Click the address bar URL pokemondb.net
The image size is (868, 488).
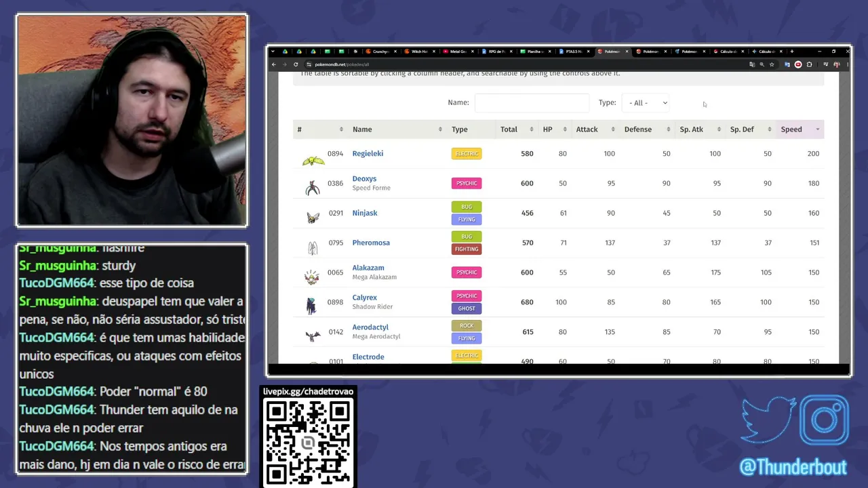(x=342, y=64)
